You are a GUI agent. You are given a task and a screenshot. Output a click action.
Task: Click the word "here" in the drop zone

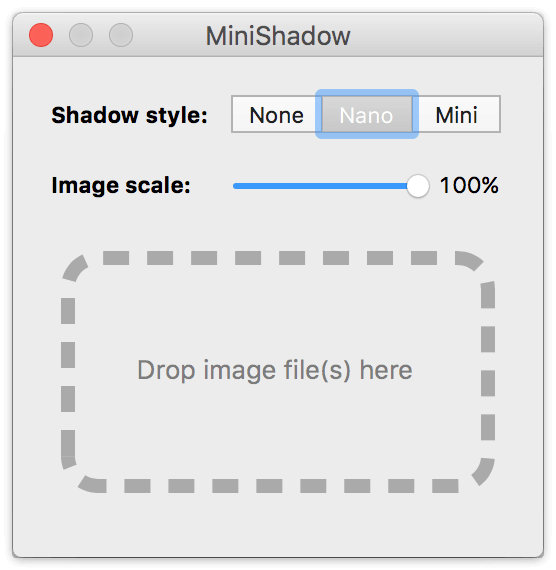(x=386, y=370)
